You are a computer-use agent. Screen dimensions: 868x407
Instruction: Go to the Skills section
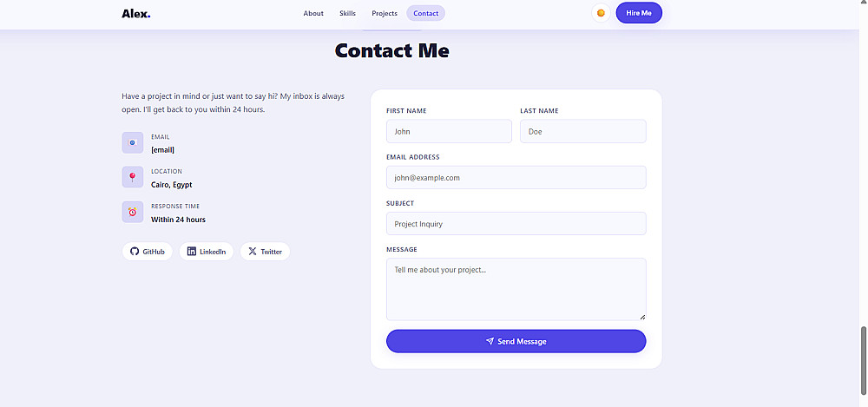coord(347,13)
